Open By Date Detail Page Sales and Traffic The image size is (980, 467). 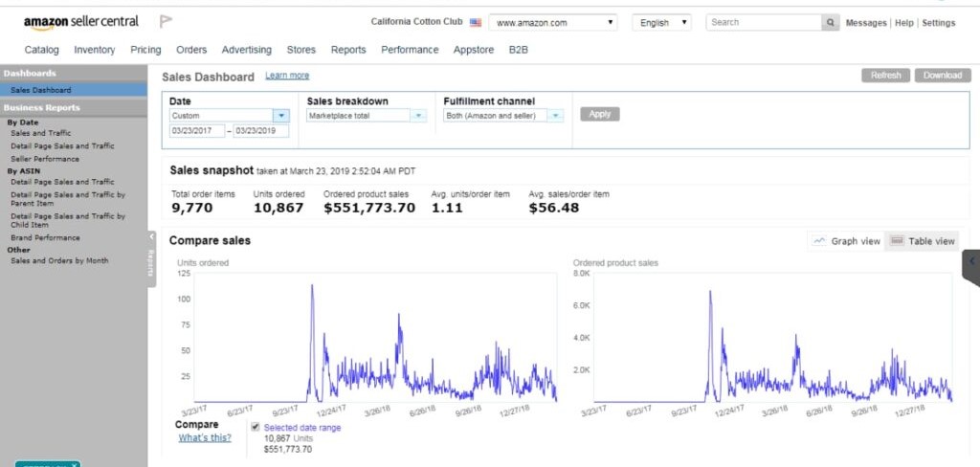[x=62, y=146]
